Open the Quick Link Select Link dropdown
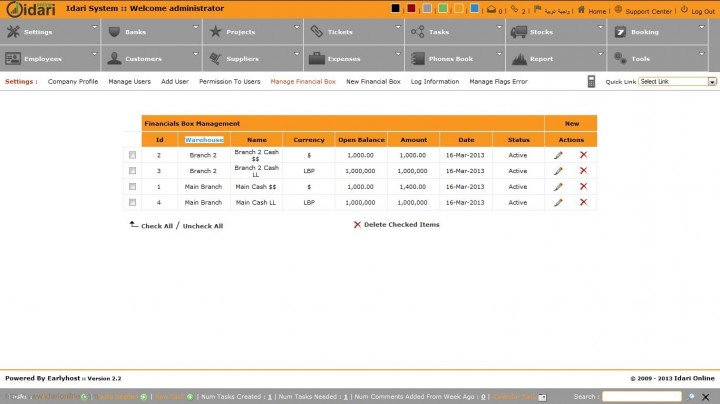720x404 pixels. tap(677, 81)
